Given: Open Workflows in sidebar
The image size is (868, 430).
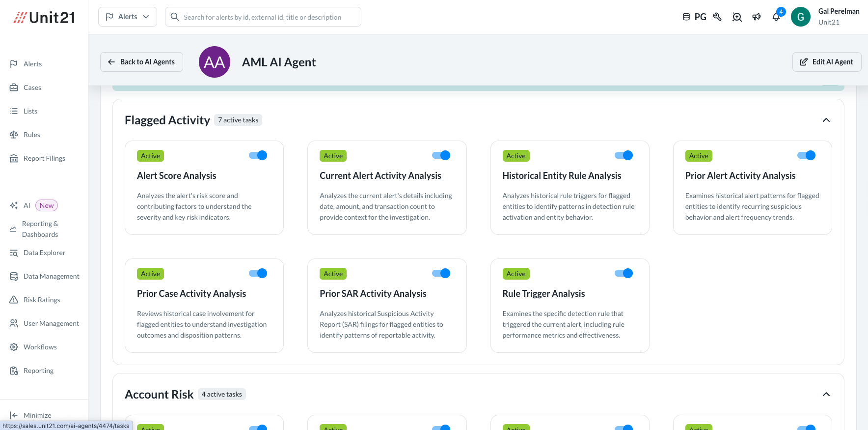Looking at the screenshot, I should tap(40, 347).
